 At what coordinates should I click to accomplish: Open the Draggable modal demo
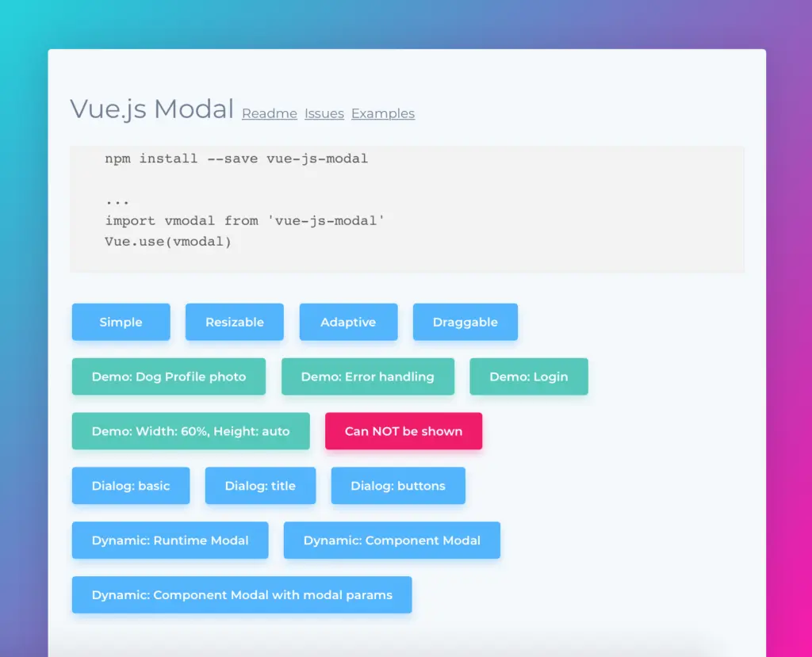[465, 322]
